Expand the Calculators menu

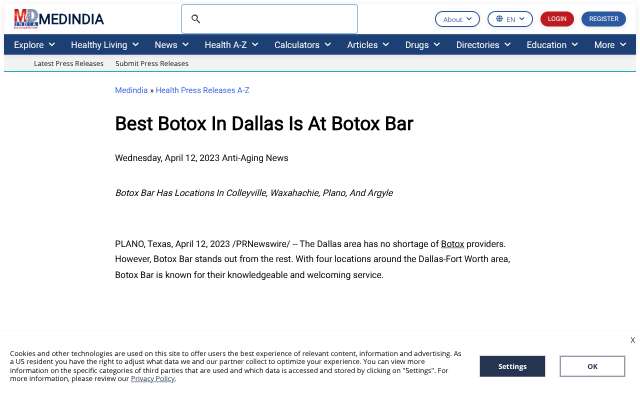(302, 45)
